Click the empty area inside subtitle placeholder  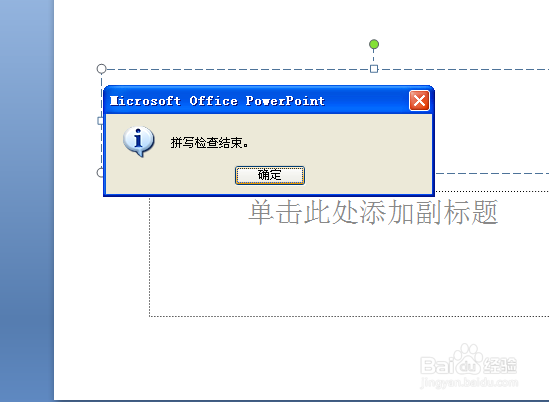pos(348,271)
